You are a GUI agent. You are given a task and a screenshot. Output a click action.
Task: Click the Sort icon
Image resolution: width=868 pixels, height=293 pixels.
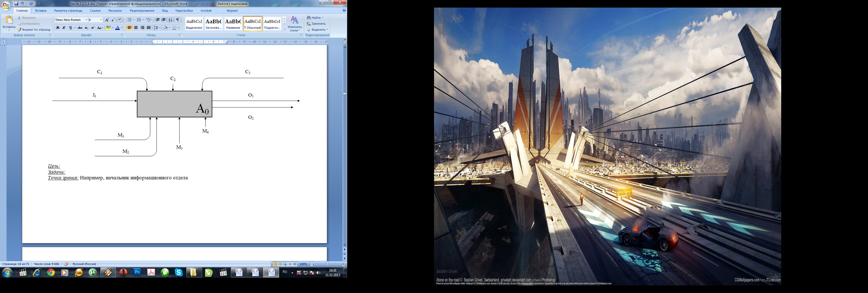[171, 20]
